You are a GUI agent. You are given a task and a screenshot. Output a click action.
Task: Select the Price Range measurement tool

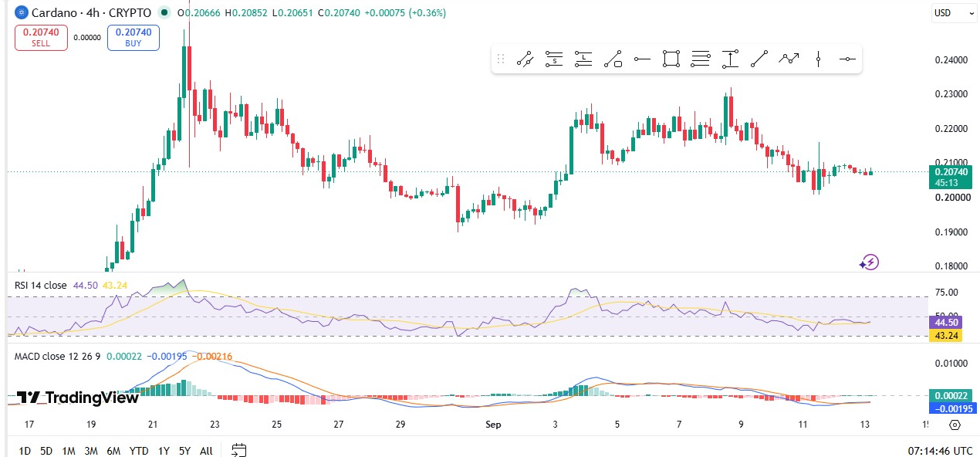tap(730, 59)
